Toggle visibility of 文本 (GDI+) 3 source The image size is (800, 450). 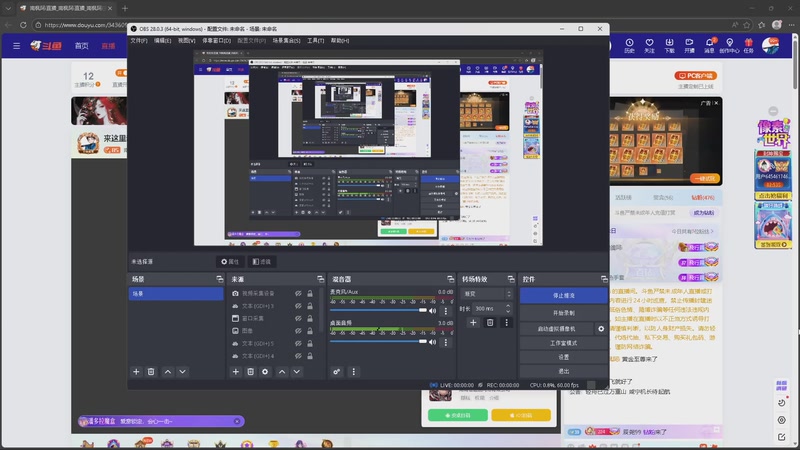click(x=298, y=306)
